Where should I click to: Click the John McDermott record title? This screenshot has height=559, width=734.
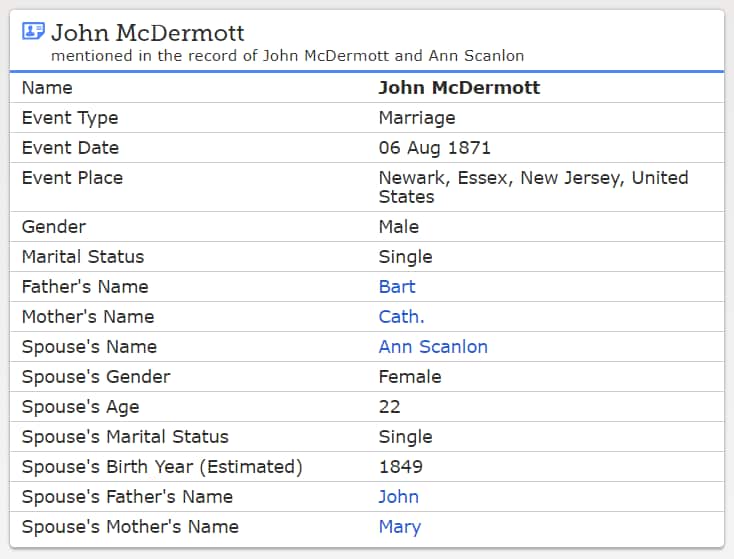point(147,33)
